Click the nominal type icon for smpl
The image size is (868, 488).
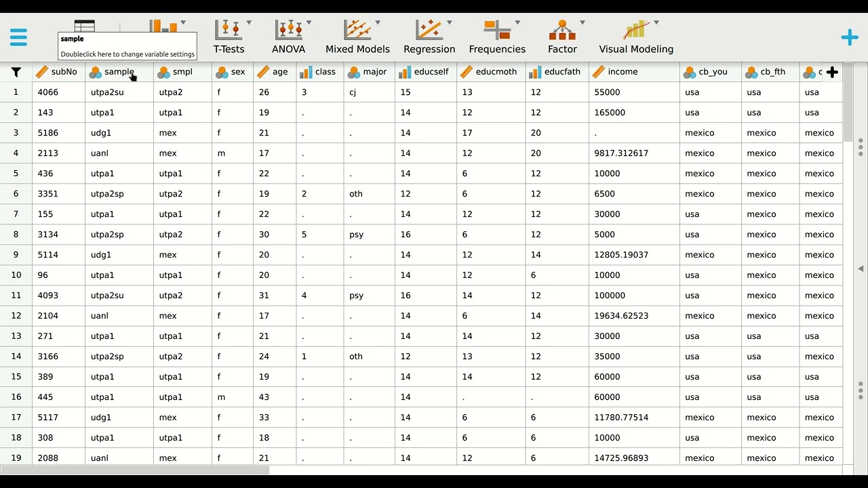(x=163, y=72)
